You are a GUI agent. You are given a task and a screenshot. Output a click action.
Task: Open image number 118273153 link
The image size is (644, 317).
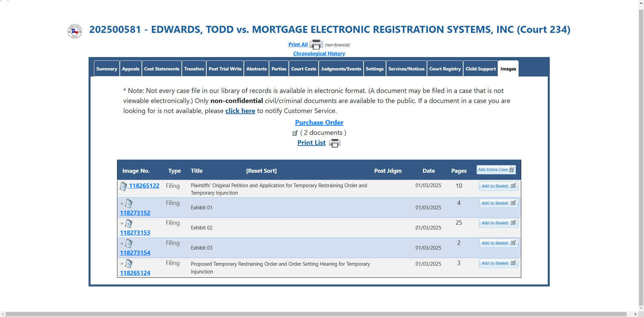[135, 233]
